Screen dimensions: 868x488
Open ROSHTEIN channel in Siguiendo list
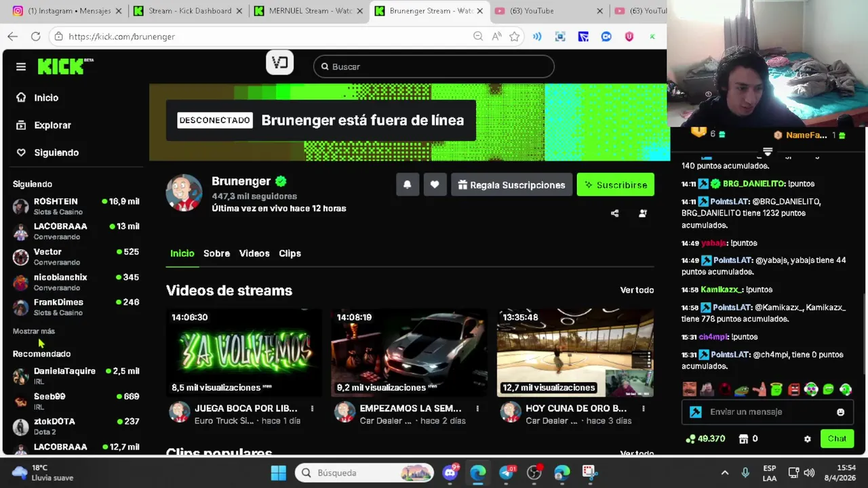(x=76, y=206)
